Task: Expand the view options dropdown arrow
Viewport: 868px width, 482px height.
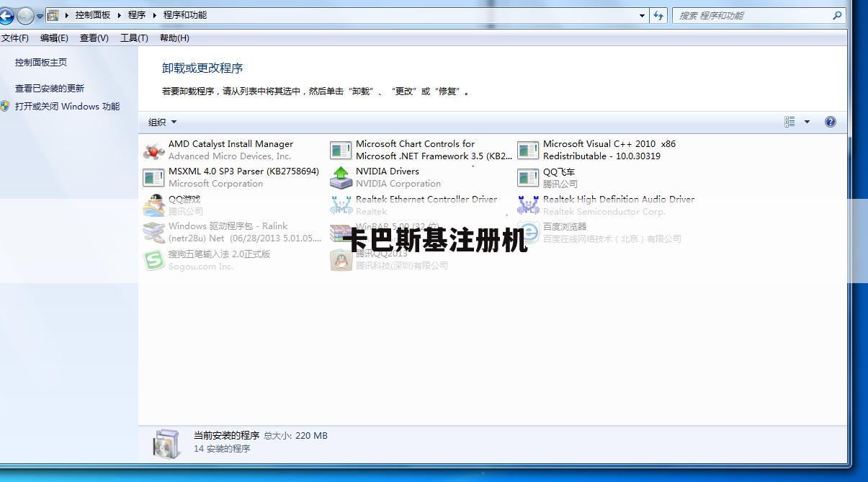Action: point(807,122)
